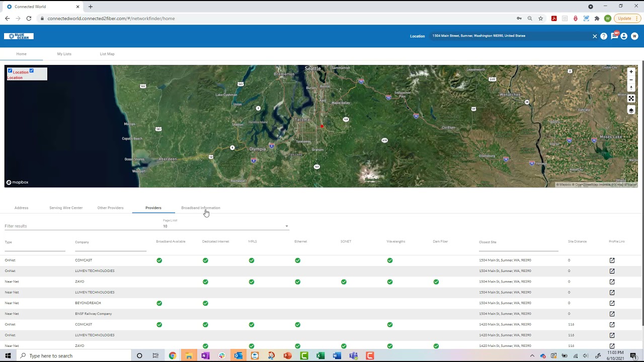Viewport: 644px width, 362px height.
Task: Select Other Providers tab
Action: click(110, 208)
